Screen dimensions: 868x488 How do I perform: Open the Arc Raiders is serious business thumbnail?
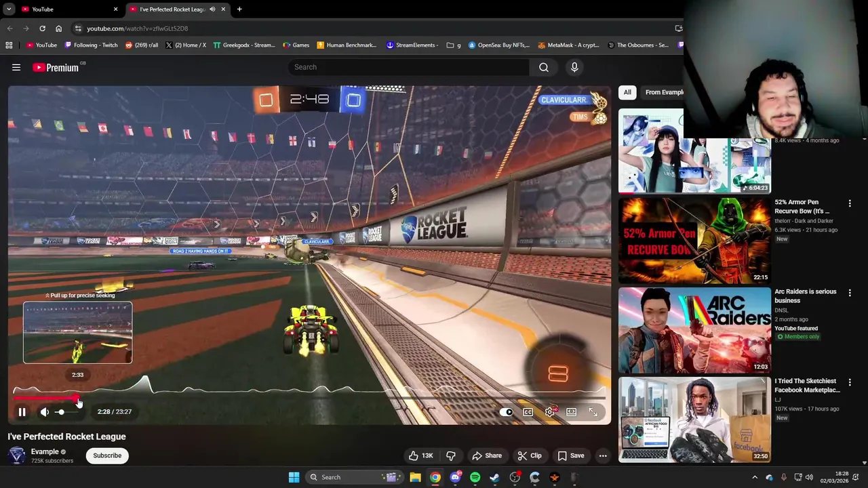[694, 329]
